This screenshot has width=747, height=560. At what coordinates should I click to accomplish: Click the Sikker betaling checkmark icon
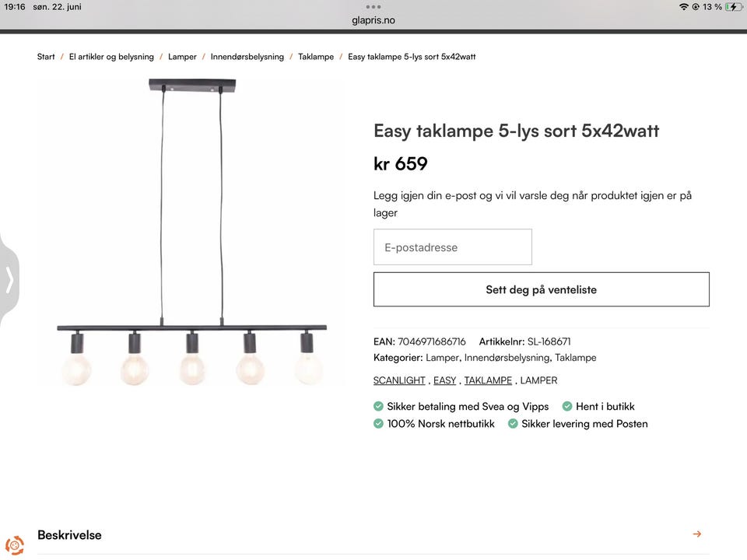click(379, 406)
